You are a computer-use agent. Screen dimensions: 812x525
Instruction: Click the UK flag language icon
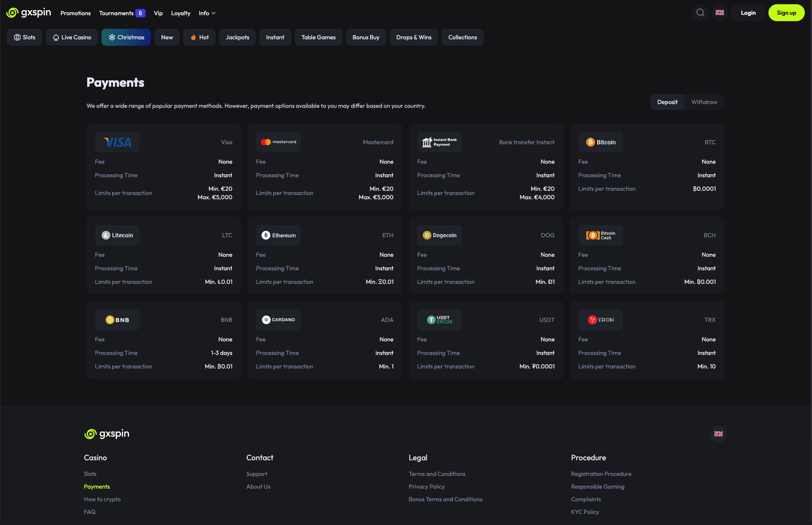pyautogui.click(x=719, y=13)
